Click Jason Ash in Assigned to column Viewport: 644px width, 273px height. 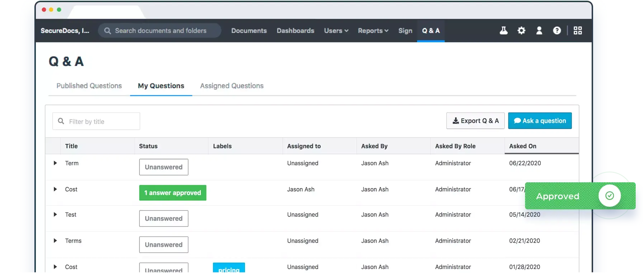pyautogui.click(x=300, y=189)
